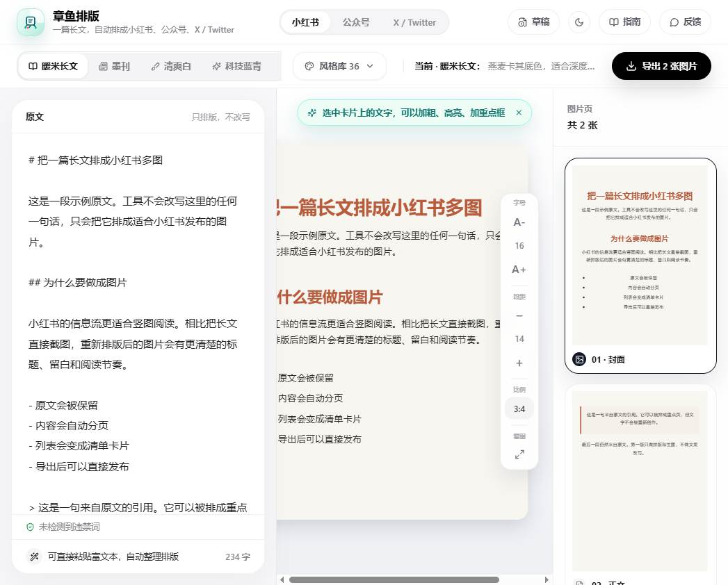The height and width of the screenshot is (585, 728).
Task: Click the 3:4 aspect ratio button
Action: coord(519,409)
